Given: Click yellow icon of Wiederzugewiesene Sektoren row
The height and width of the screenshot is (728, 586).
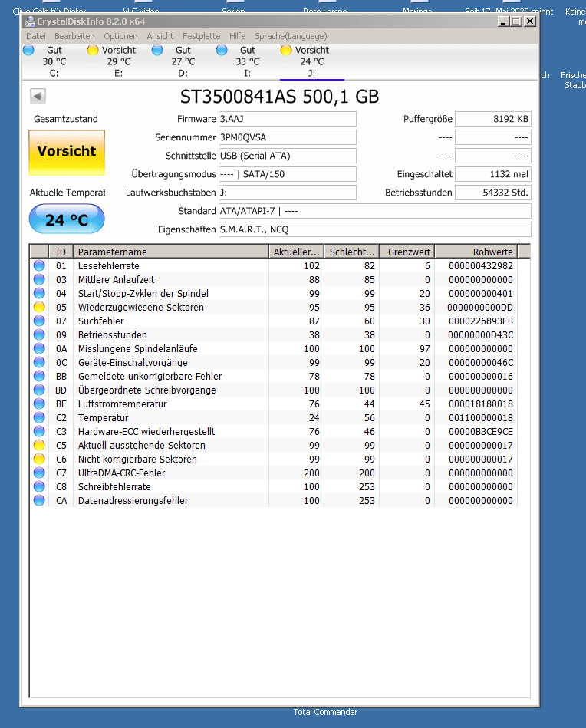Looking at the screenshot, I should [39, 307].
